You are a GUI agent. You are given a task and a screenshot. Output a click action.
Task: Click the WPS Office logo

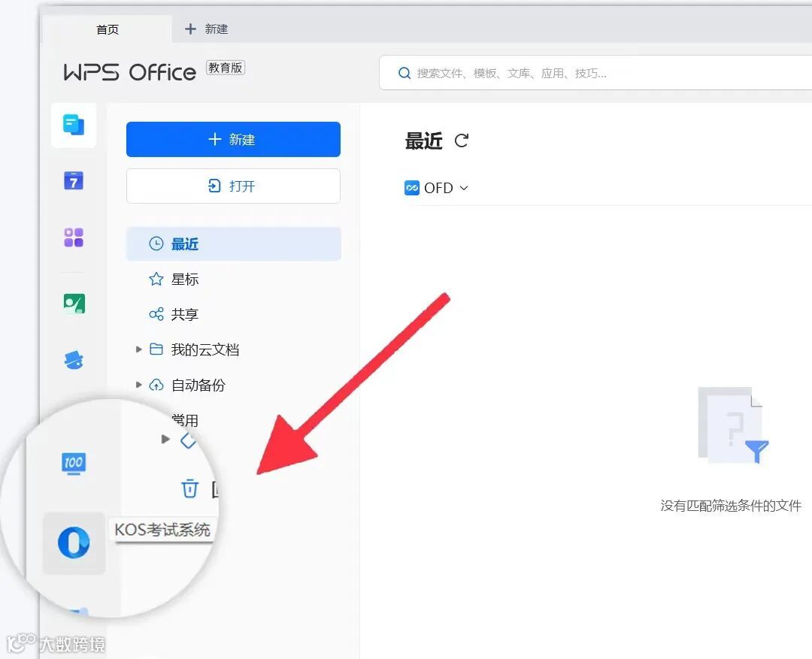[x=129, y=72]
